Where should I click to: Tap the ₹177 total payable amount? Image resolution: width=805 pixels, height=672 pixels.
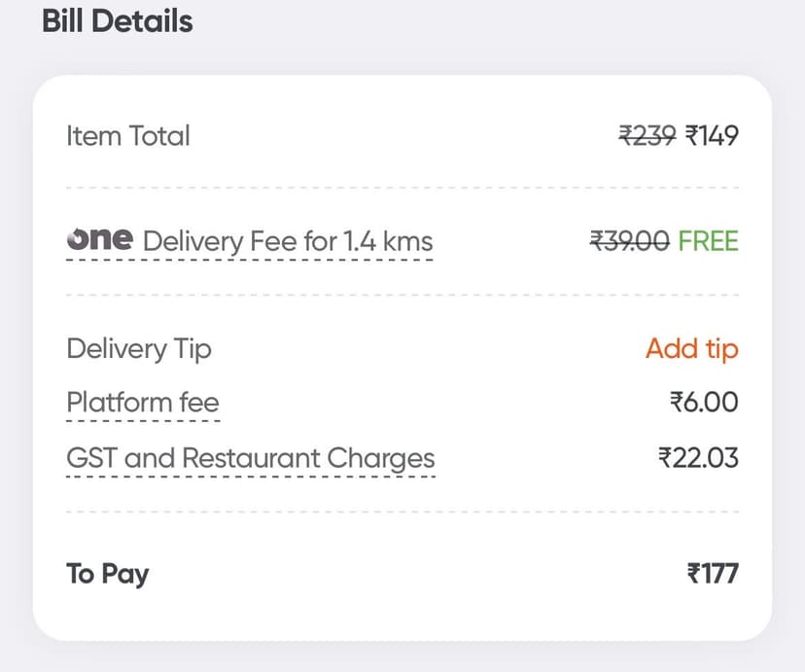(712, 573)
